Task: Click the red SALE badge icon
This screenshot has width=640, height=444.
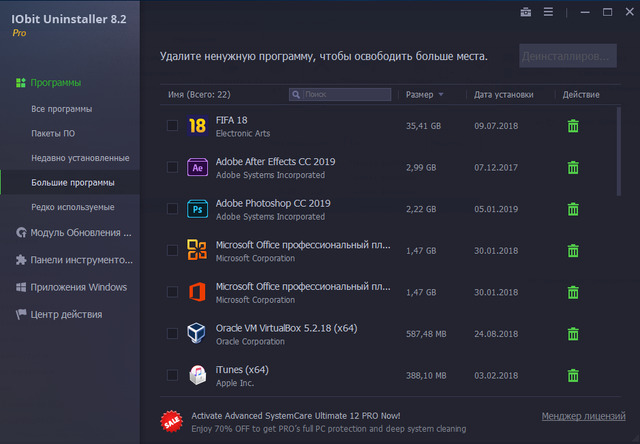Action: pos(172,421)
